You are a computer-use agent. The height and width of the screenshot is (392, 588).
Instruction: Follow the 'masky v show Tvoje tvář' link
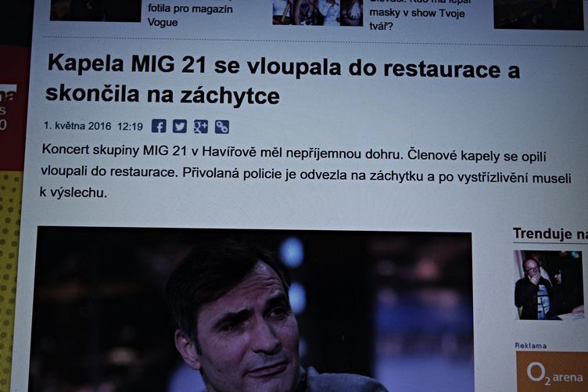pyautogui.click(x=417, y=17)
